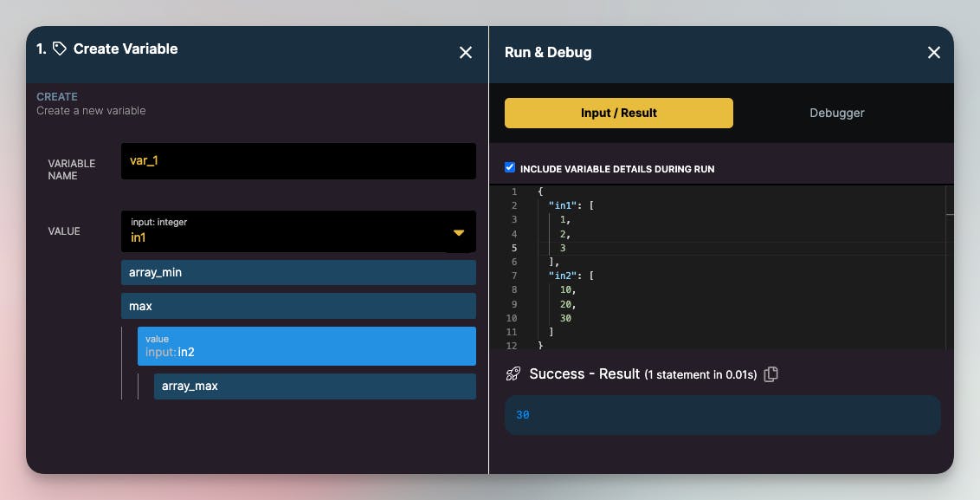
Task: Open the value dropdown arrow for in1
Action: [x=459, y=233]
